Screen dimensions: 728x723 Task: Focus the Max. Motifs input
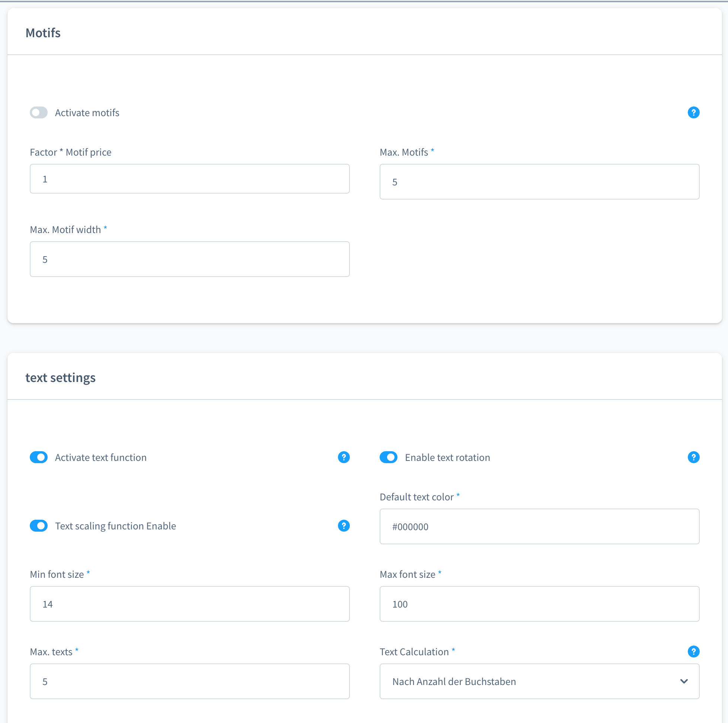click(539, 182)
